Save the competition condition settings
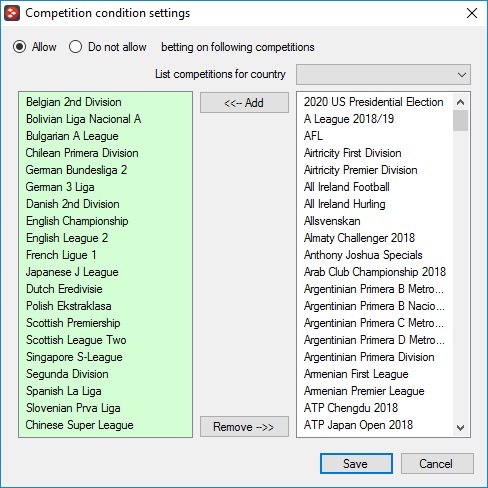The height and width of the screenshot is (488, 488). tap(356, 463)
